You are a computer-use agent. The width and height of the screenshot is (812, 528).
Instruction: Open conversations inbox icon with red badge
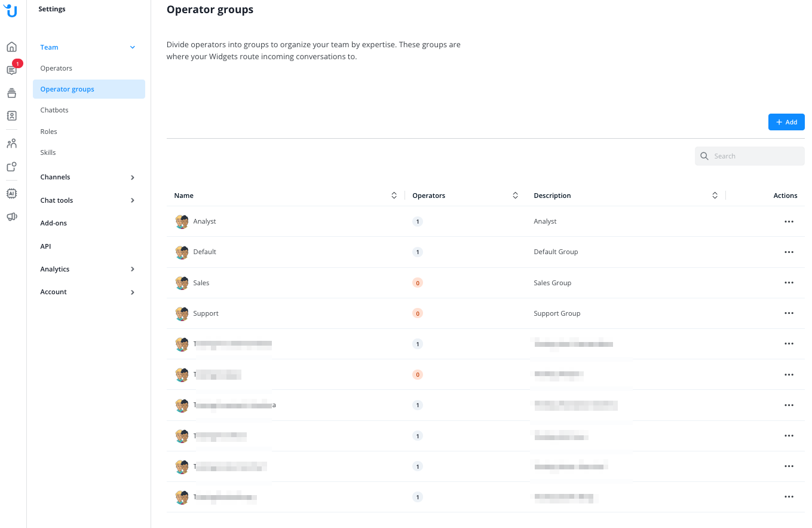12,70
